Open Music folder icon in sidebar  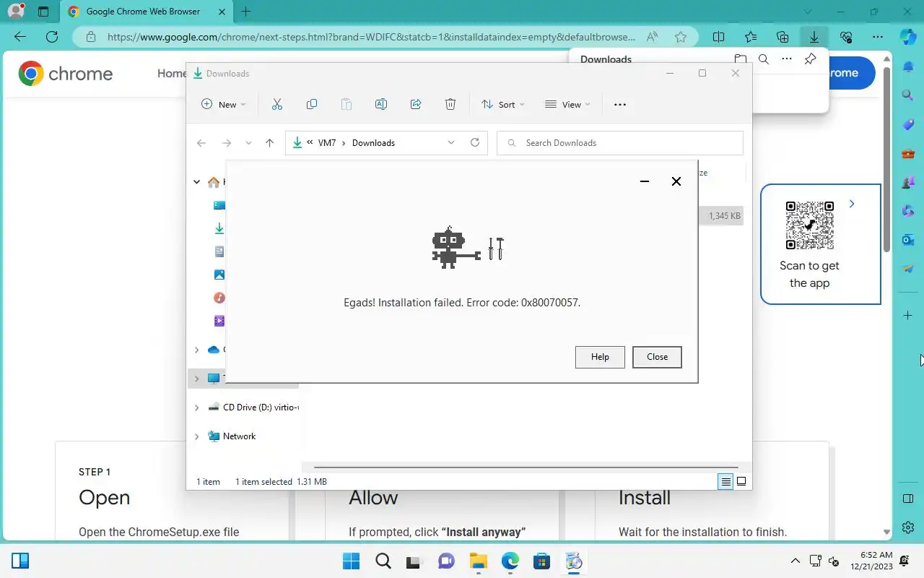tap(219, 298)
